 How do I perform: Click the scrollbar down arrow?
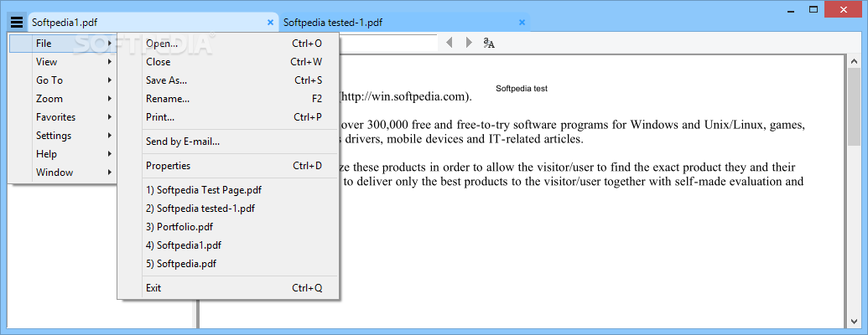pyautogui.click(x=853, y=321)
